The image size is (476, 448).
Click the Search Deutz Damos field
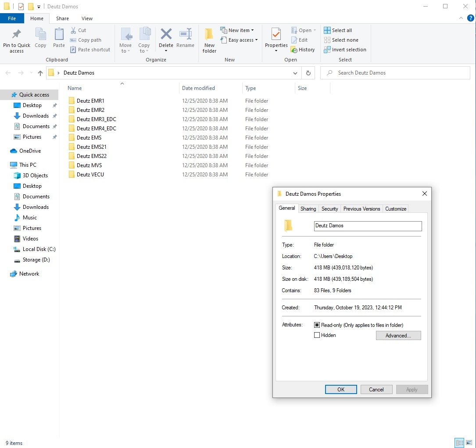[x=395, y=73]
